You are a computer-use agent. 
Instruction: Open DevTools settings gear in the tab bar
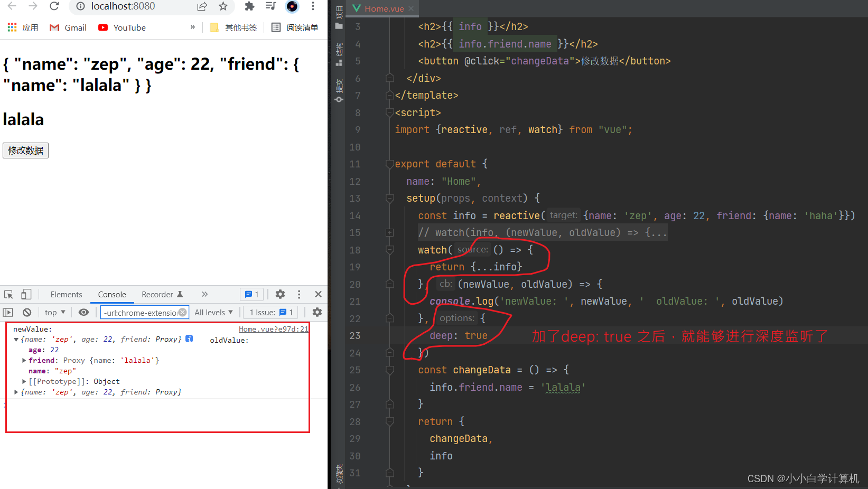(280, 294)
